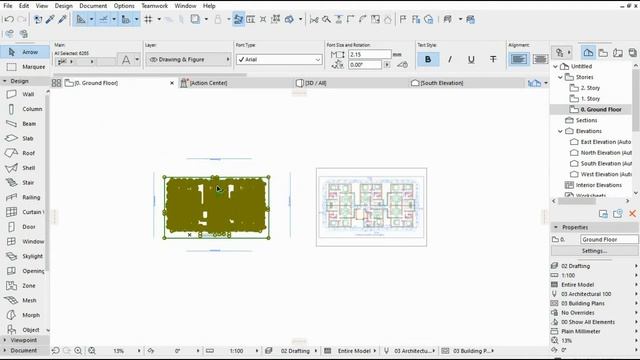Toggle Italic text style
The image size is (640, 360).
click(x=450, y=60)
